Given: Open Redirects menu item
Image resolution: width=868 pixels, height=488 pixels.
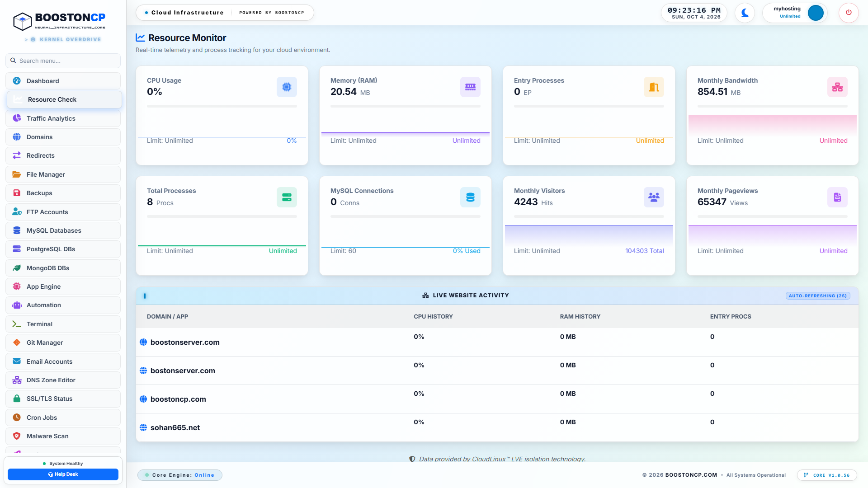Looking at the screenshot, I should click(x=63, y=155).
